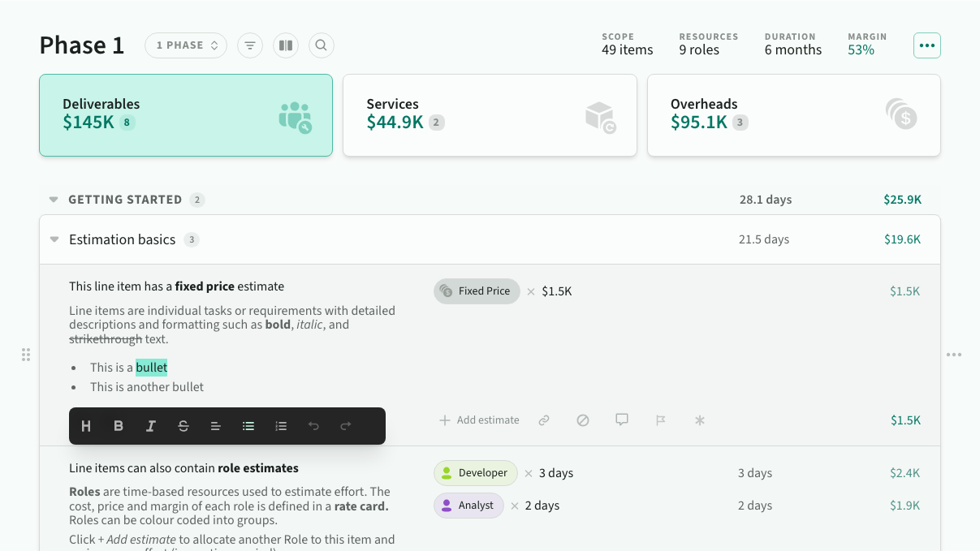Open the green three-dot menu button
980x551 pixels.
click(x=927, y=45)
